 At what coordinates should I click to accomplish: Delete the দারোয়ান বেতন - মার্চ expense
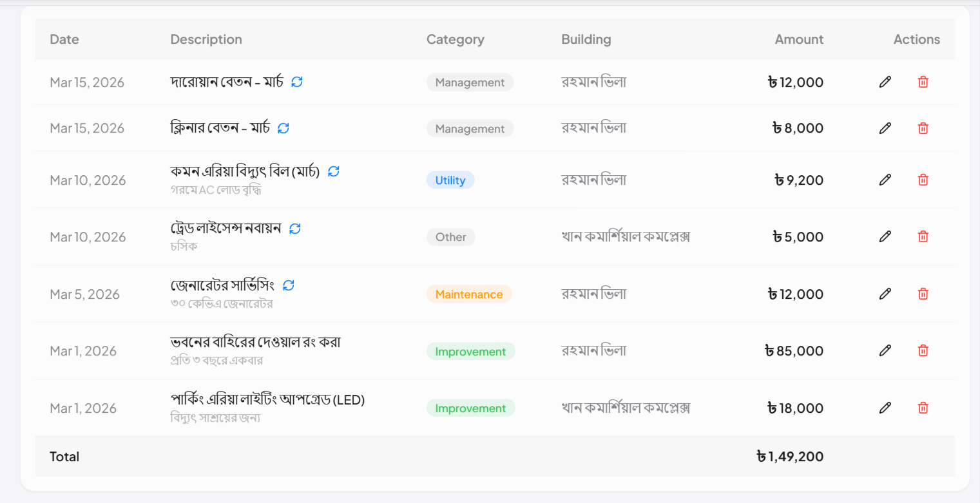923,82
